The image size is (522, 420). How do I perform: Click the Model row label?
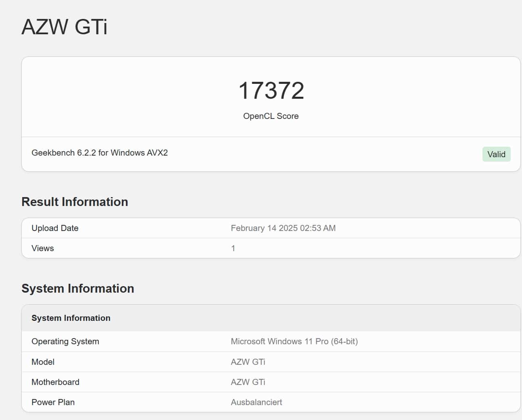43,362
